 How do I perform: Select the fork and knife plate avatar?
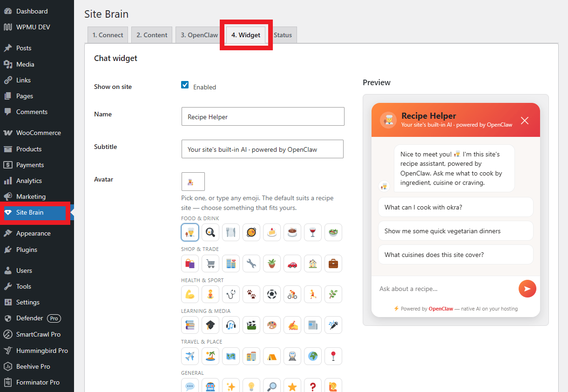click(231, 232)
